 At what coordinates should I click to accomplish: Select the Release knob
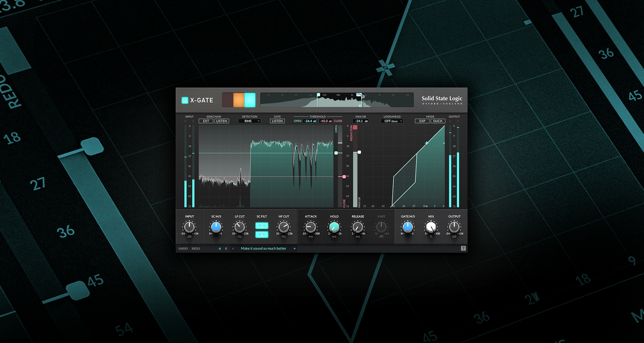coord(358,227)
